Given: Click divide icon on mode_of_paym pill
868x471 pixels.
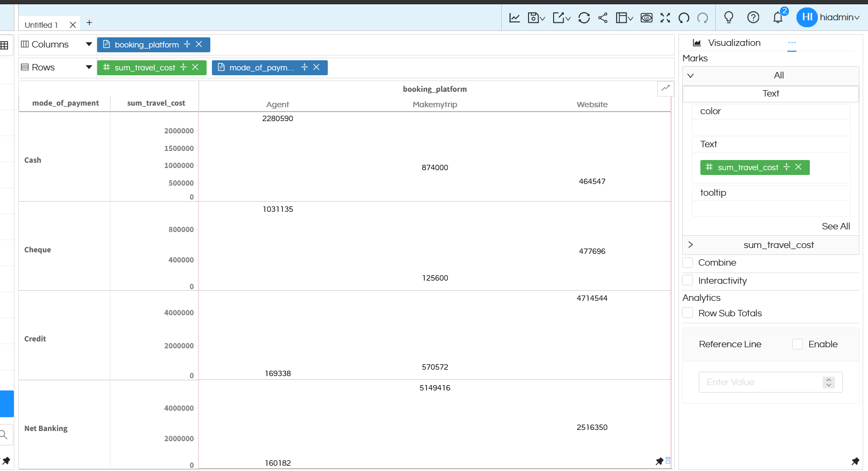Looking at the screenshot, I should 304,67.
